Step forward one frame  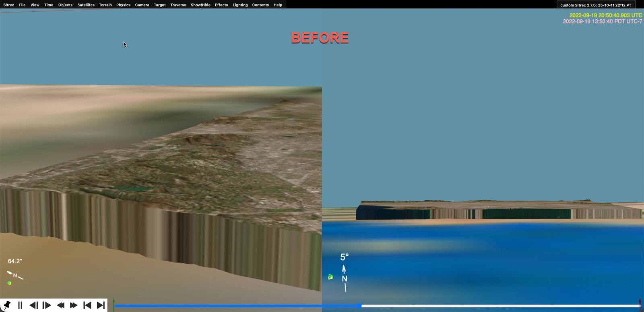47,305
